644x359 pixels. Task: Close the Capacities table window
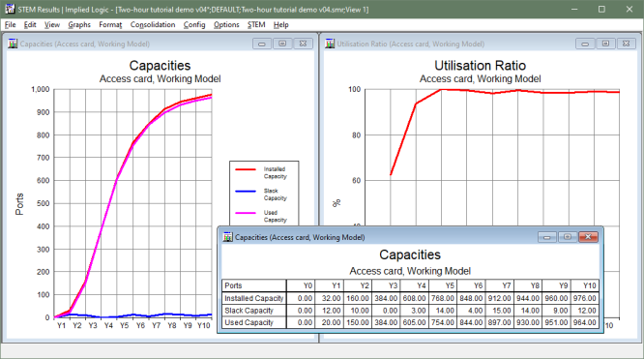(588, 237)
